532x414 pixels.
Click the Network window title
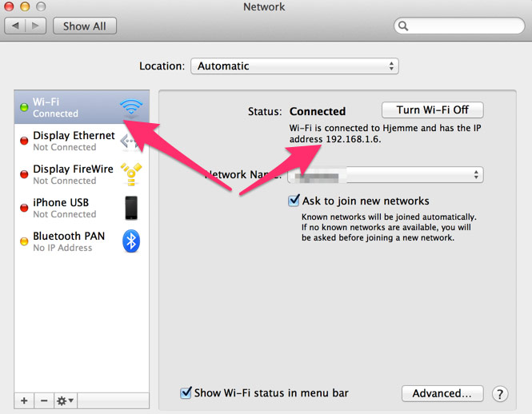(x=264, y=6)
